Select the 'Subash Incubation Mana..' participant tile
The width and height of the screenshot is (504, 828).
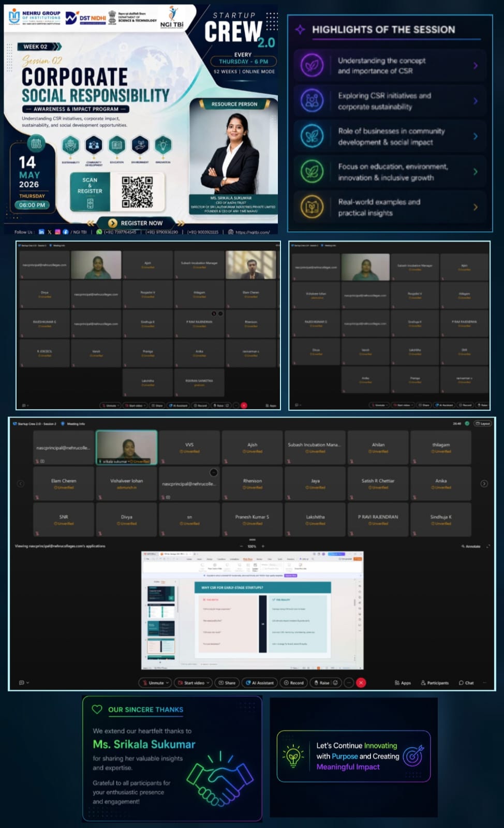tap(315, 447)
